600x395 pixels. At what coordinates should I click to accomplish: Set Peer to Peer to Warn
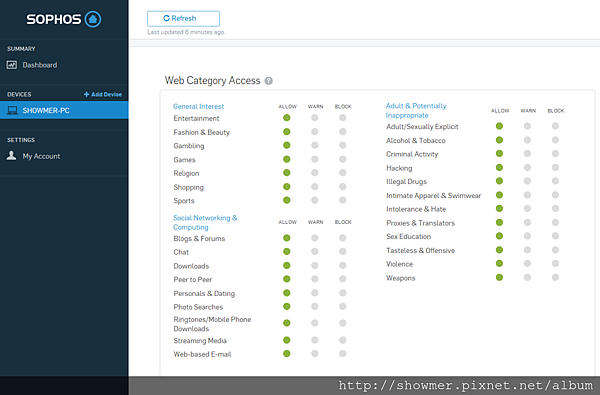coord(315,279)
